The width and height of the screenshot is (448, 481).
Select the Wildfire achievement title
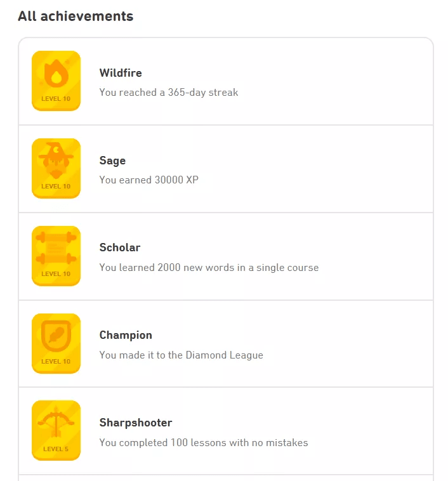tap(121, 73)
